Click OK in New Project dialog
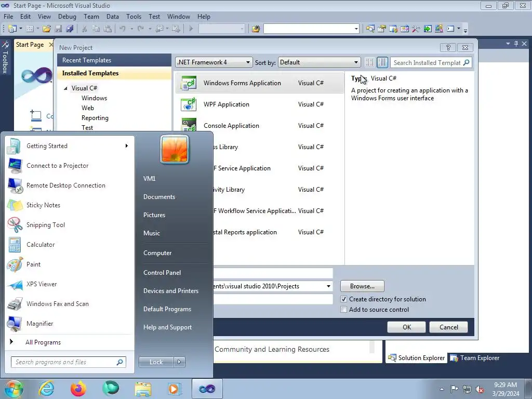 tap(406, 327)
